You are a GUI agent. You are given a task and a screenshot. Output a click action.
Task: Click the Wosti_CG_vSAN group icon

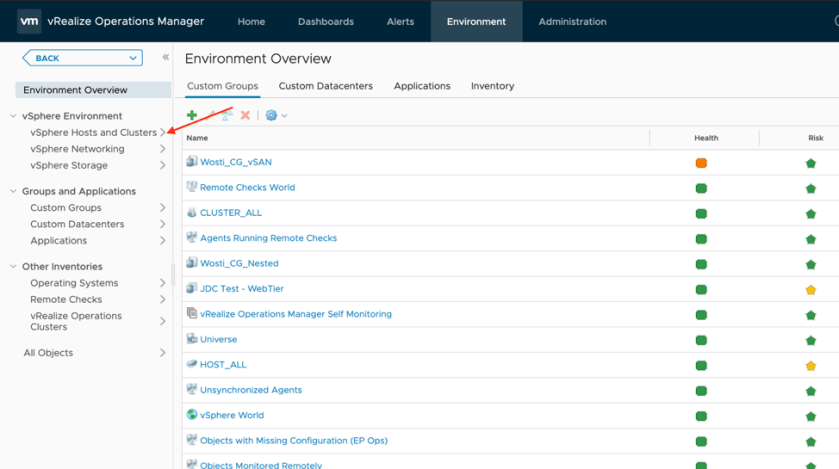[x=192, y=162]
